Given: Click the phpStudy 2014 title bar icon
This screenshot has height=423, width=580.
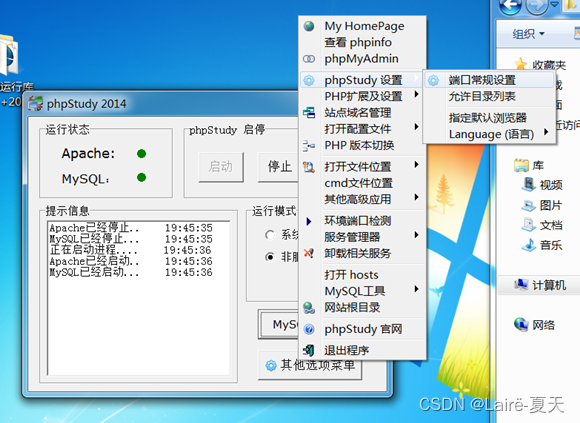Looking at the screenshot, I should (36, 104).
